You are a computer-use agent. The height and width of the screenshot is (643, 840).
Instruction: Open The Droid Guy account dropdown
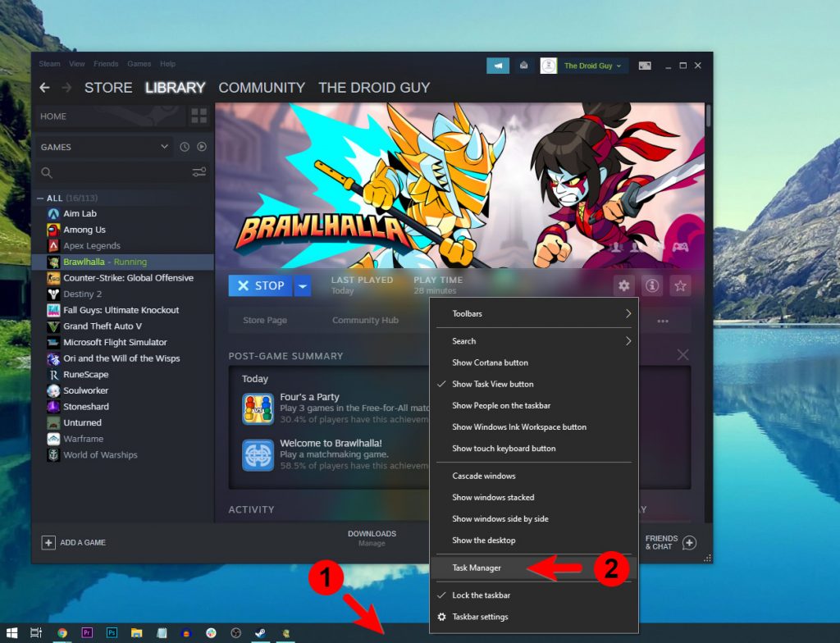(592, 66)
